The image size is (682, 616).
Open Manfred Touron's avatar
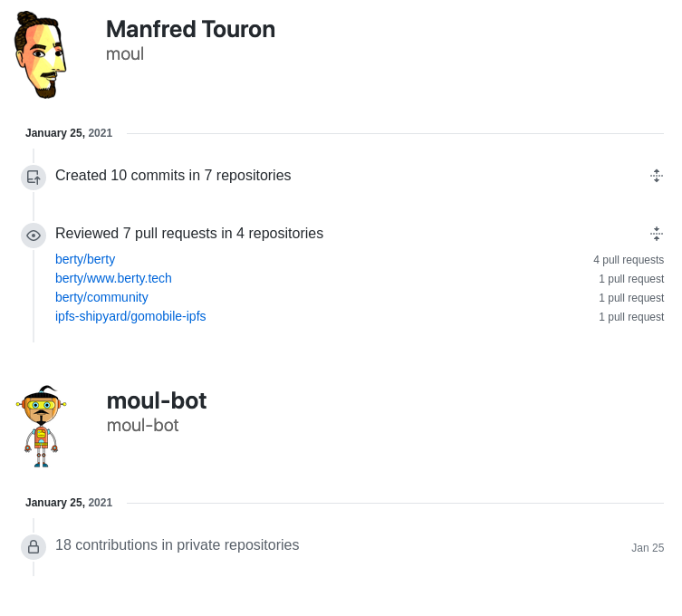[40, 54]
